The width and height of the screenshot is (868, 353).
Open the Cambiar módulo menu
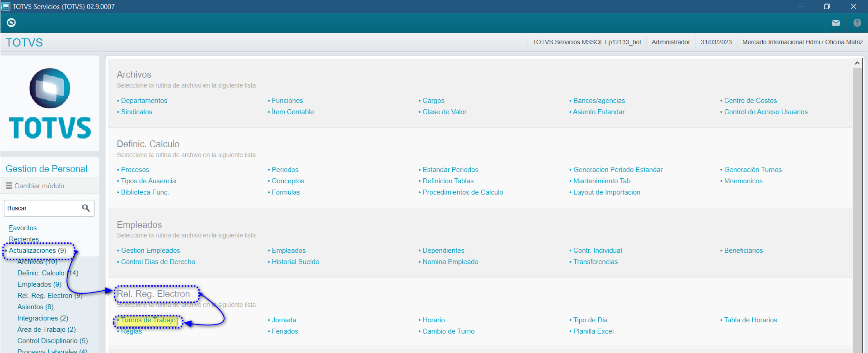[x=35, y=186]
